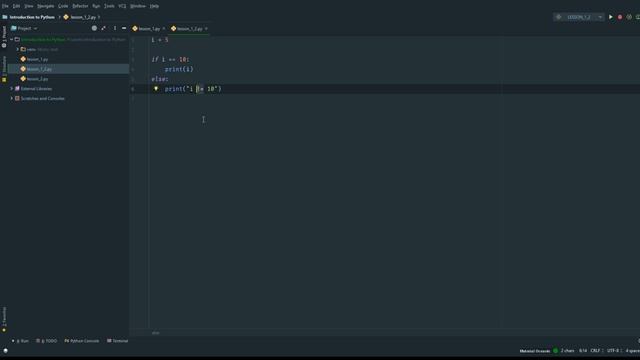Select the venv folder in project tree
The image size is (640, 360).
pyautogui.click(x=31, y=49)
